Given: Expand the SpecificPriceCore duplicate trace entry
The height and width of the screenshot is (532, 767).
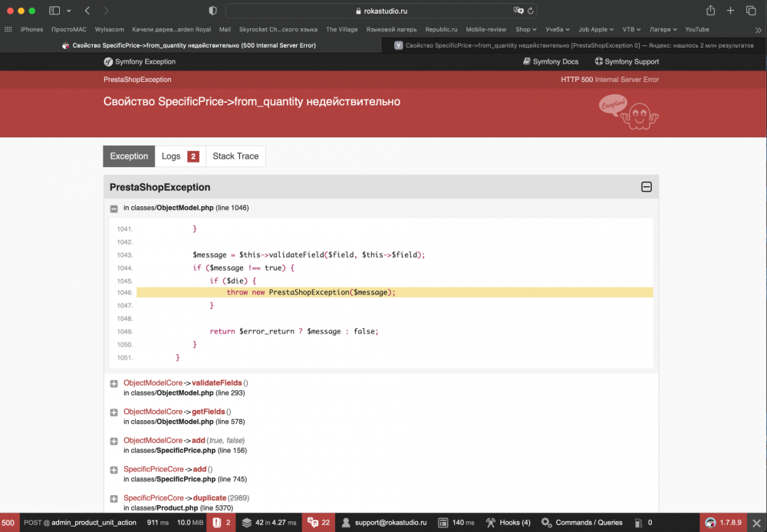Looking at the screenshot, I should (x=114, y=499).
